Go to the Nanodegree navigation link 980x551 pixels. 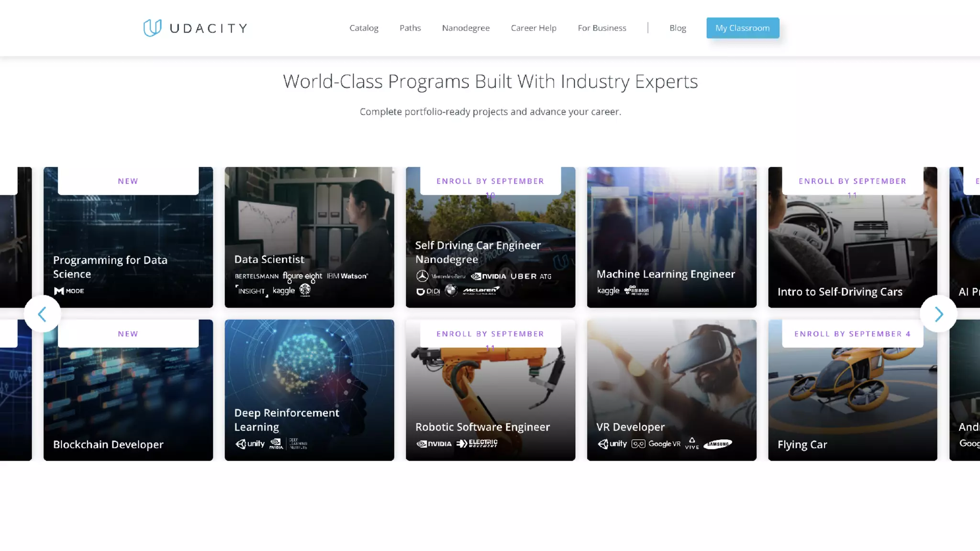click(x=466, y=28)
